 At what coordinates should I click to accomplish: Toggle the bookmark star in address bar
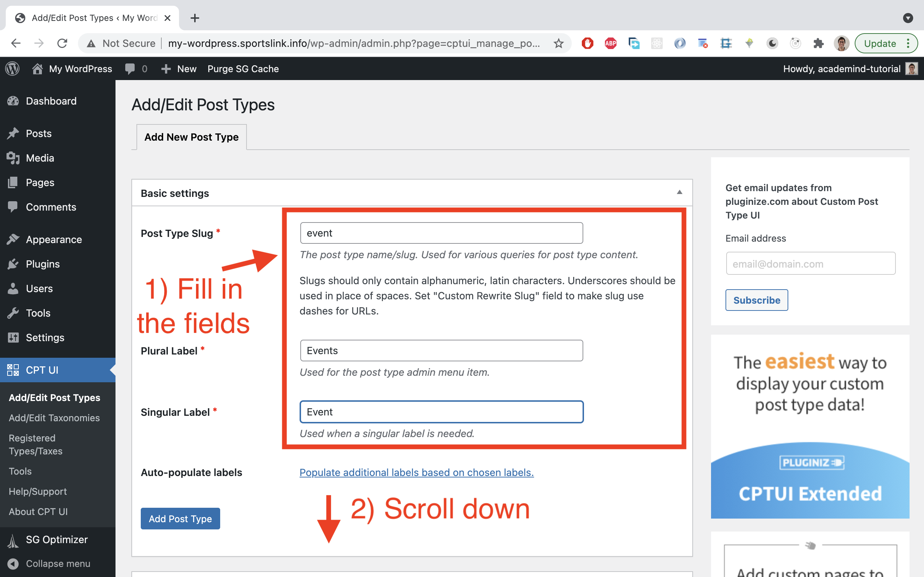[559, 43]
